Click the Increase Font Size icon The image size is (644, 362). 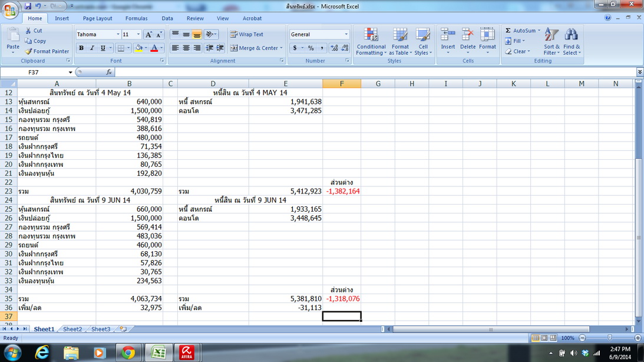148,35
